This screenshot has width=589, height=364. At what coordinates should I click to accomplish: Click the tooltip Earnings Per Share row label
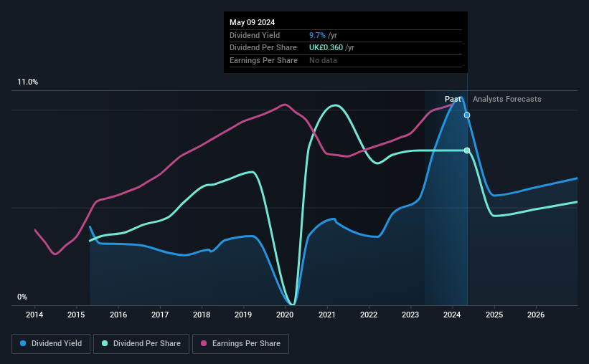[263, 60]
